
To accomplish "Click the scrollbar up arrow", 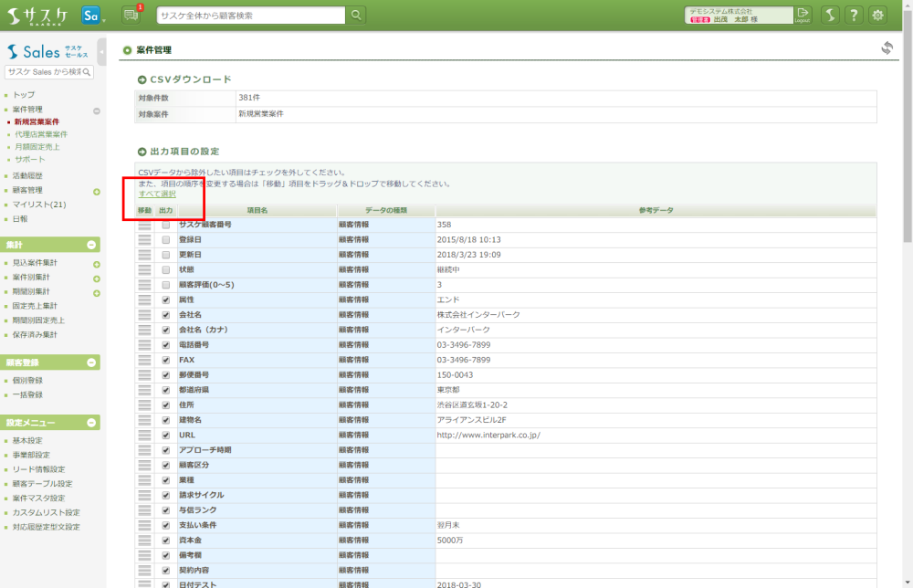I will point(908,4).
